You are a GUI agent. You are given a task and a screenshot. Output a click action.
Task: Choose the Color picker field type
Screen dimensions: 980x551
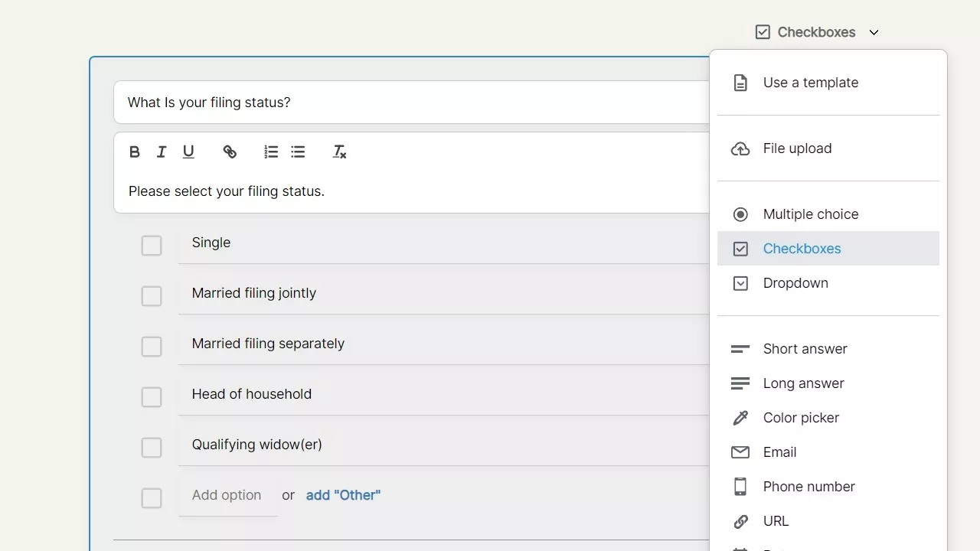pos(801,418)
